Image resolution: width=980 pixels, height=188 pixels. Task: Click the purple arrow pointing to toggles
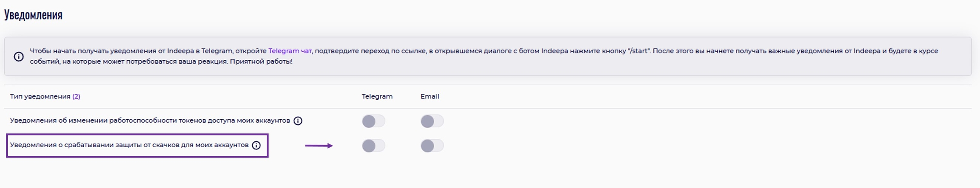pos(319,146)
